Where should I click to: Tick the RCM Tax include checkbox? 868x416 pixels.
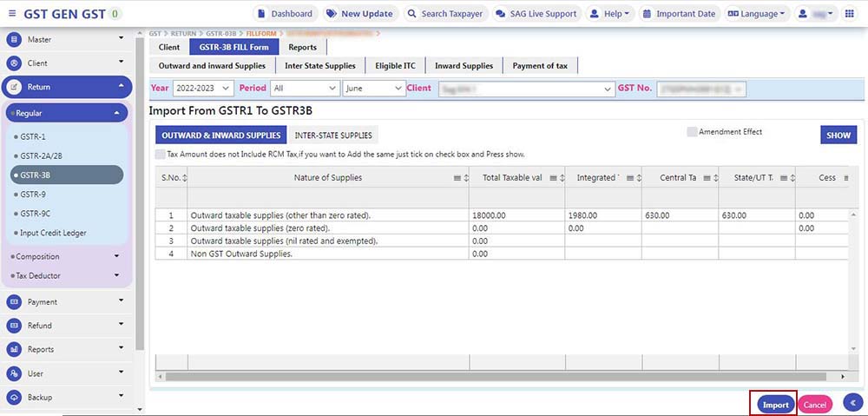point(160,154)
